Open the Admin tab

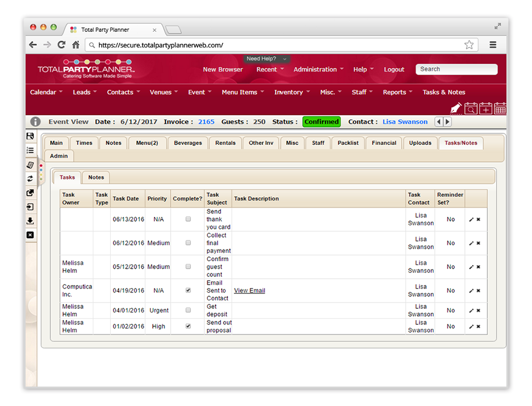pyautogui.click(x=59, y=155)
